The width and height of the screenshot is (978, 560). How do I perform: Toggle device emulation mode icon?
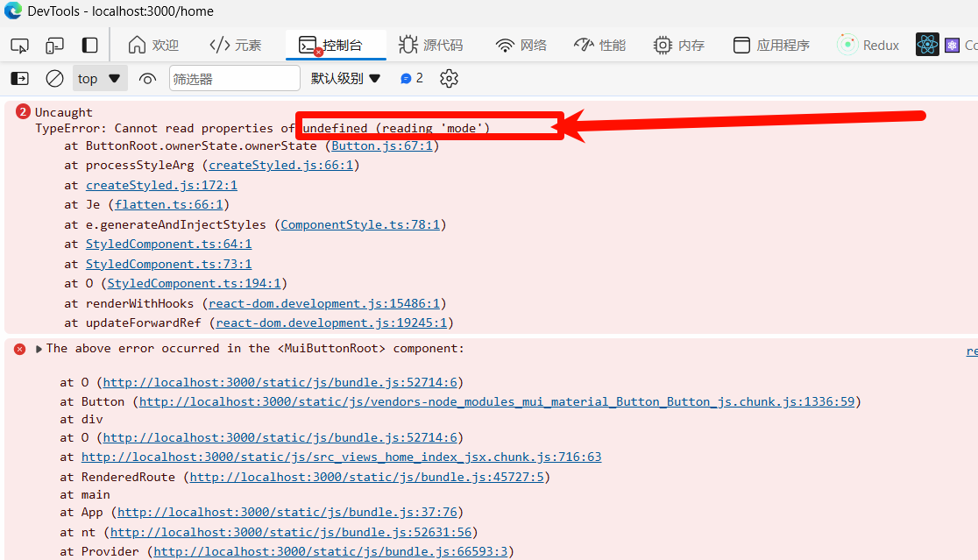coord(54,45)
